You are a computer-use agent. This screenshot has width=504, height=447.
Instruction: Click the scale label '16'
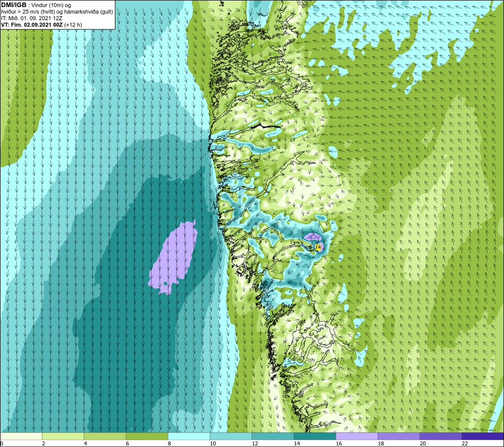339,443
